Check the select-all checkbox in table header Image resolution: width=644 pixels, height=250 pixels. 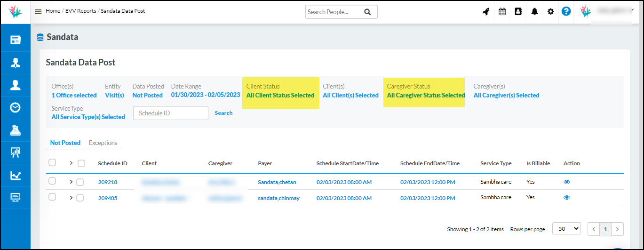pos(52,163)
